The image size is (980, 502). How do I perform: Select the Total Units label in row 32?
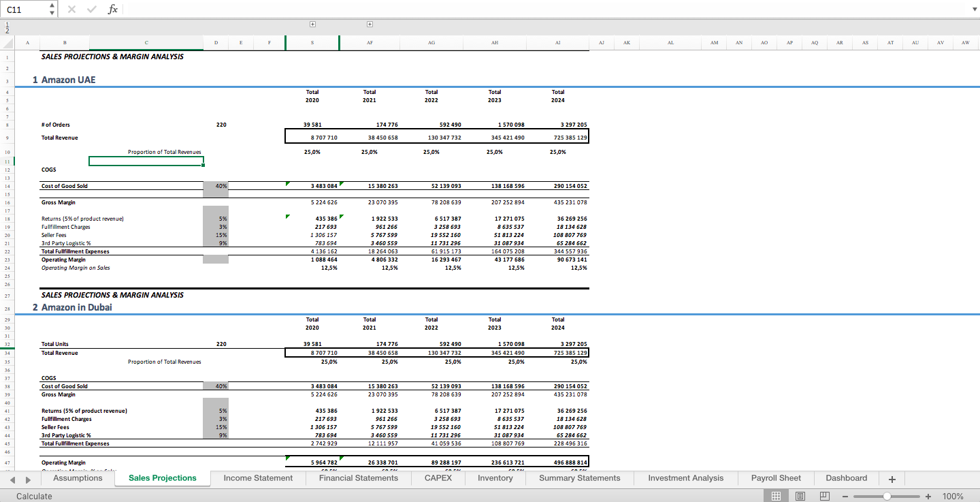coord(55,344)
